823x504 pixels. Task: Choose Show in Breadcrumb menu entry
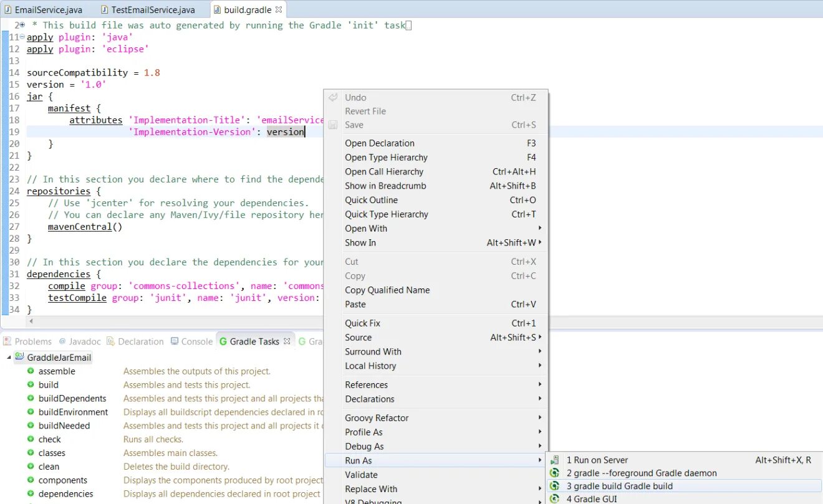click(x=436, y=186)
